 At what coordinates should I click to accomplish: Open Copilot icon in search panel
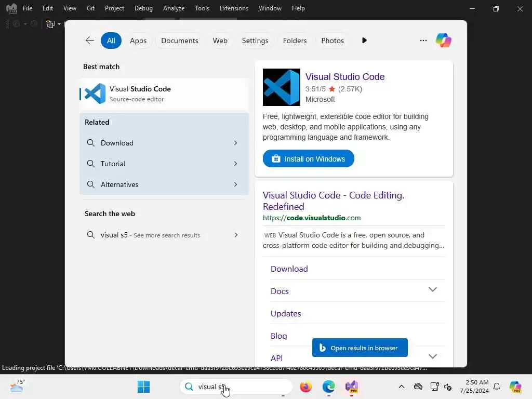point(443,41)
